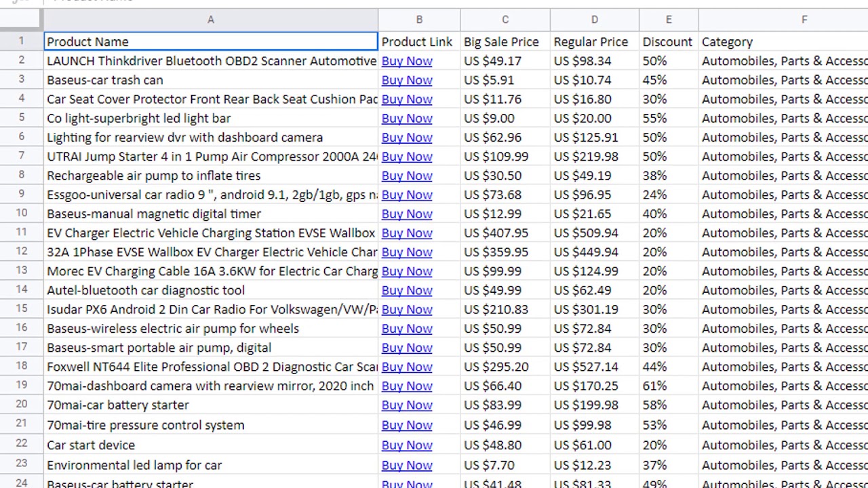Viewport: 868px width, 488px height.
Task: Open Buy Now link for Morec EV Charging Cable
Action: (407, 271)
